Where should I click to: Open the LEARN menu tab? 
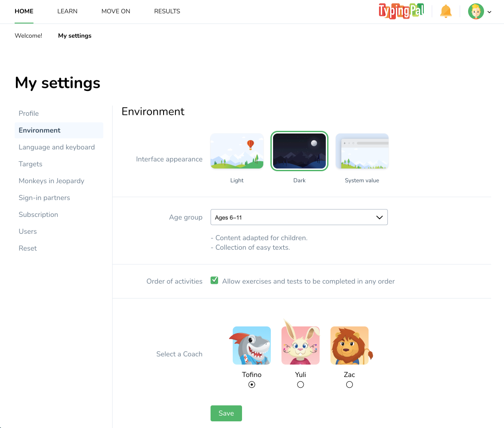[x=67, y=11]
